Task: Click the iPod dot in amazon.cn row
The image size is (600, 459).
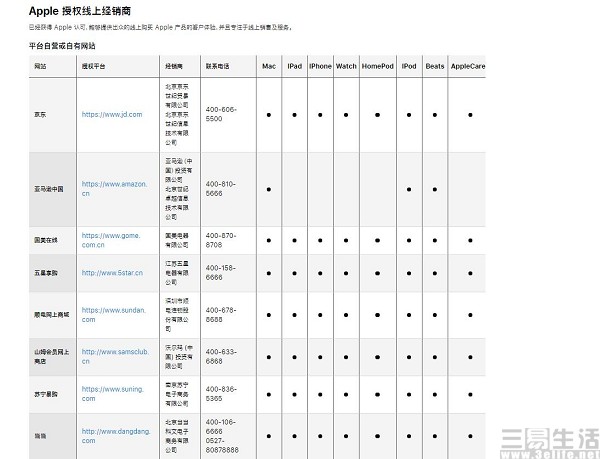Action: tap(409, 189)
